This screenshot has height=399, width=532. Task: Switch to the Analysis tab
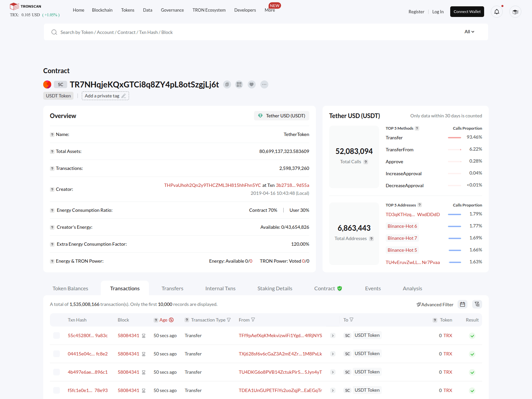(412, 288)
